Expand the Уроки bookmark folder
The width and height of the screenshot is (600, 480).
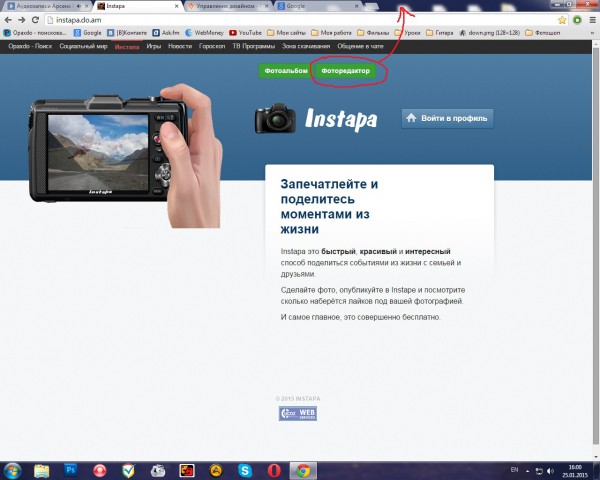[408, 33]
